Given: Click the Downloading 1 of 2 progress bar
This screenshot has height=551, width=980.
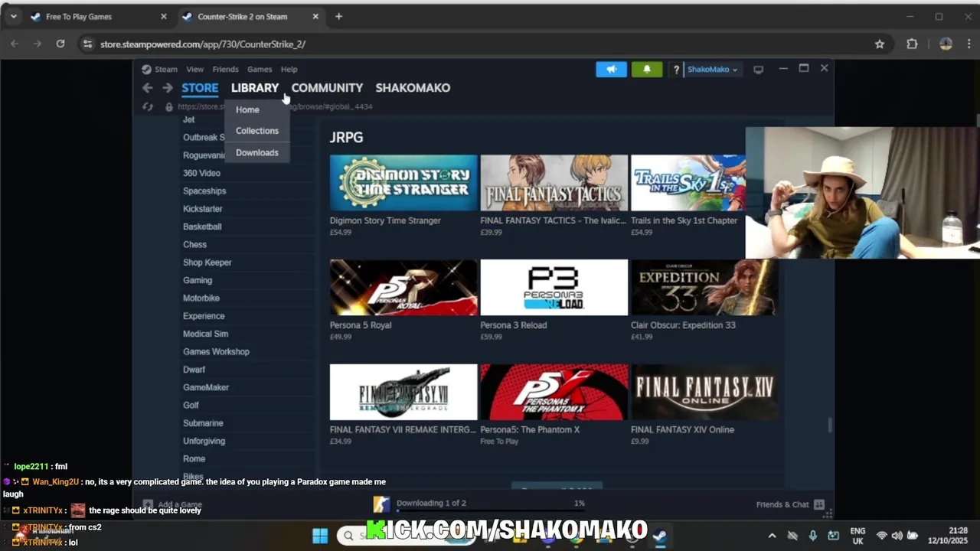Looking at the screenshot, I should coord(490,510).
